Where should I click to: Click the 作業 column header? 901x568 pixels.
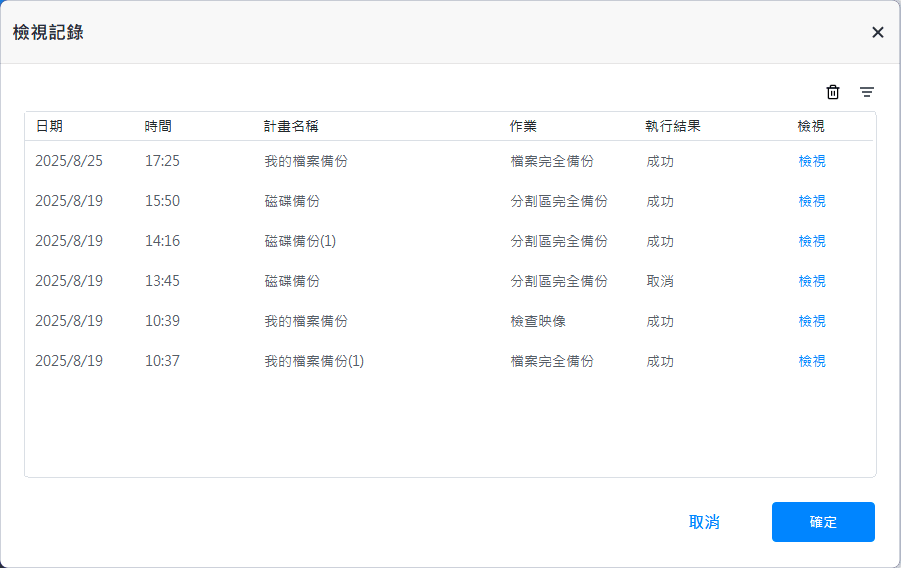coord(523,126)
